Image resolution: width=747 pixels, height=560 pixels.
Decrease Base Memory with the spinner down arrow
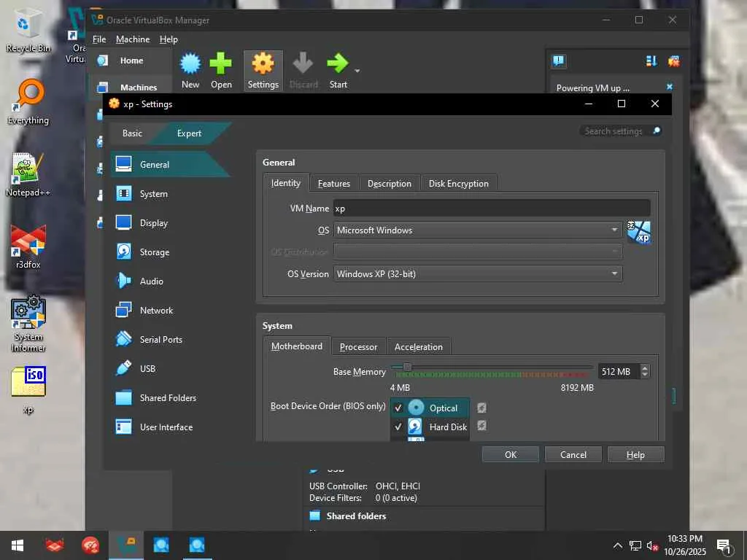(x=645, y=376)
